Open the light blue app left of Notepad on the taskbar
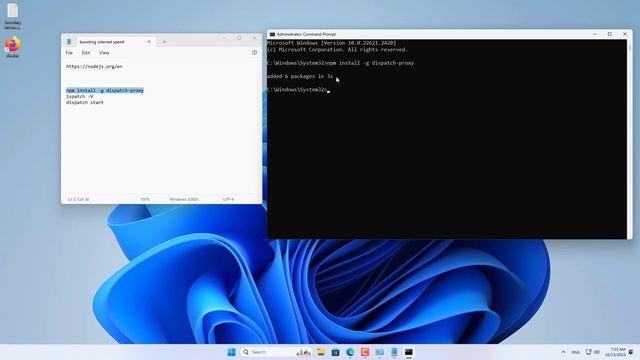The height and width of the screenshot is (360, 640). 379,352
